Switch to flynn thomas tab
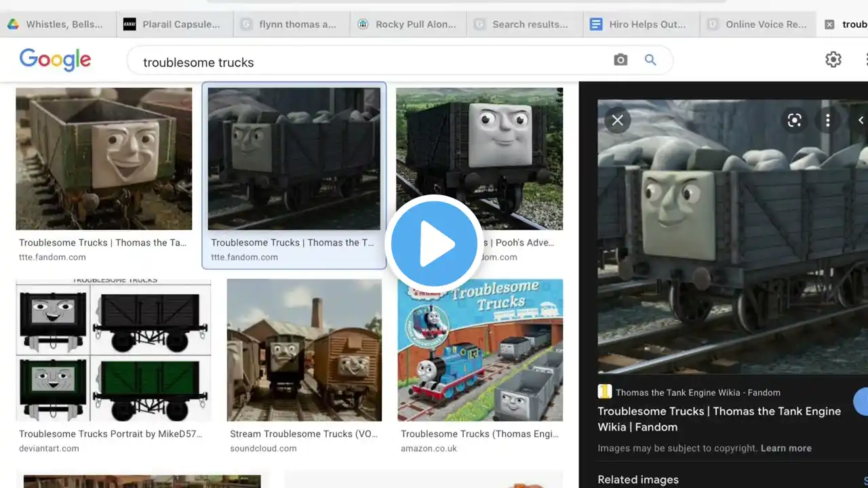 (292, 24)
